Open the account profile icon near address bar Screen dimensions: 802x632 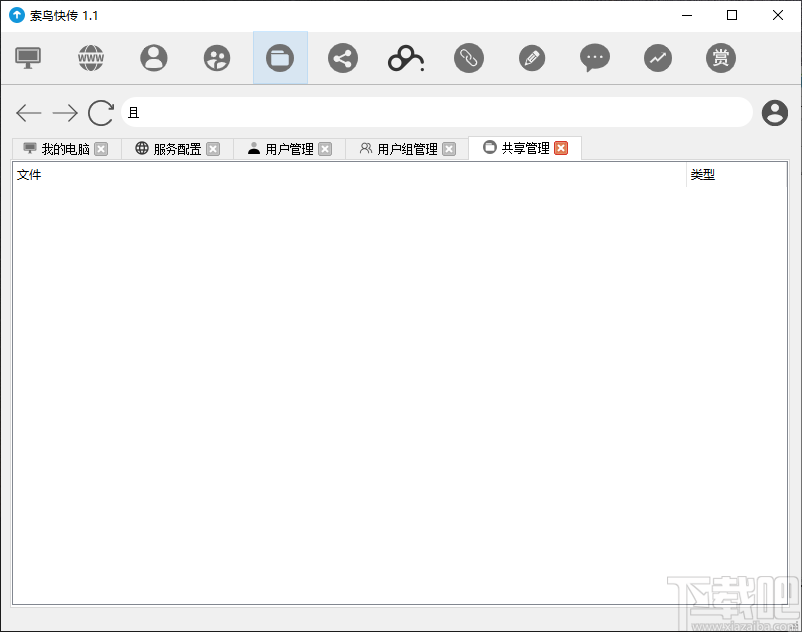point(775,113)
